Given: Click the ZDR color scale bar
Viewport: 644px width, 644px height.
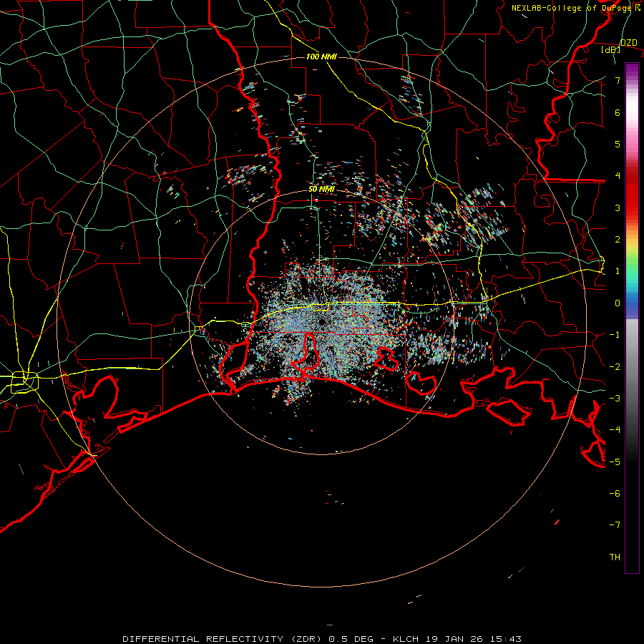Looking at the screenshot, I should 632,318.
